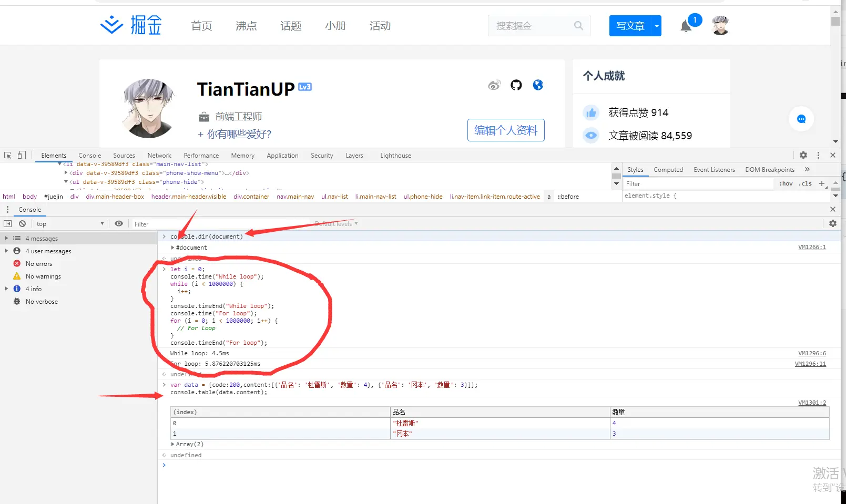Open the Event Listeners tab
Viewport: 846px width, 504px height.
tap(714, 170)
